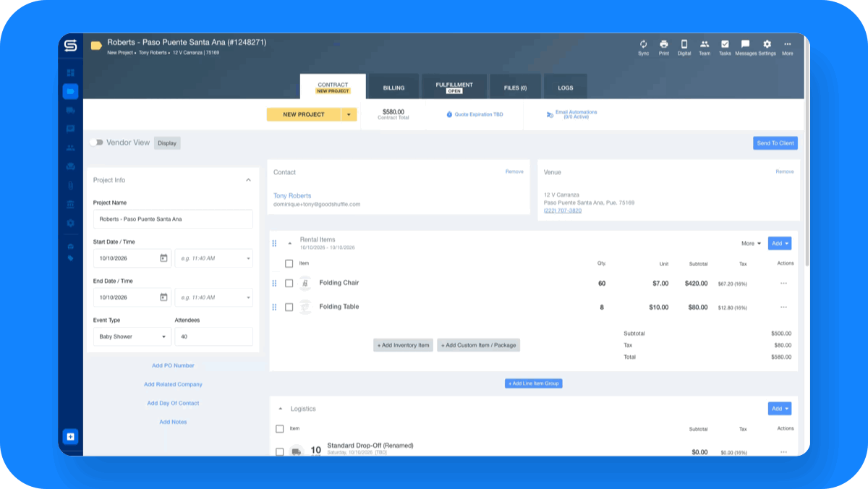Click the Add PO Number link

(173, 365)
